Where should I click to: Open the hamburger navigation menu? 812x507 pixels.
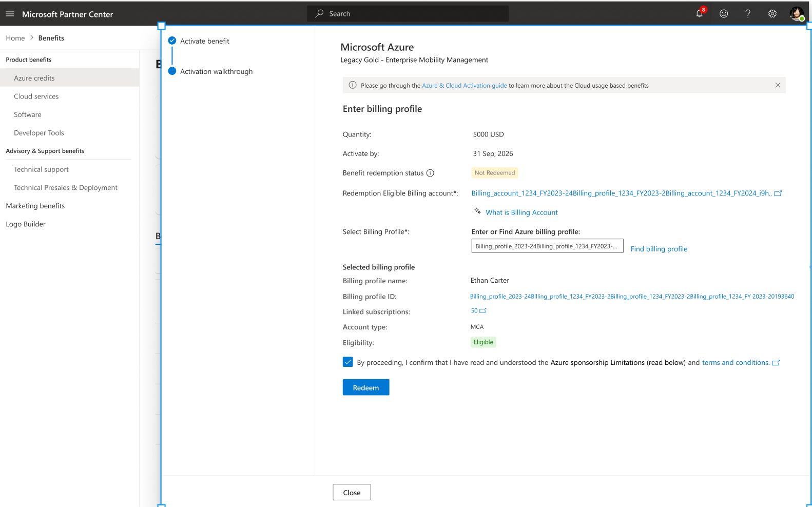click(x=10, y=14)
